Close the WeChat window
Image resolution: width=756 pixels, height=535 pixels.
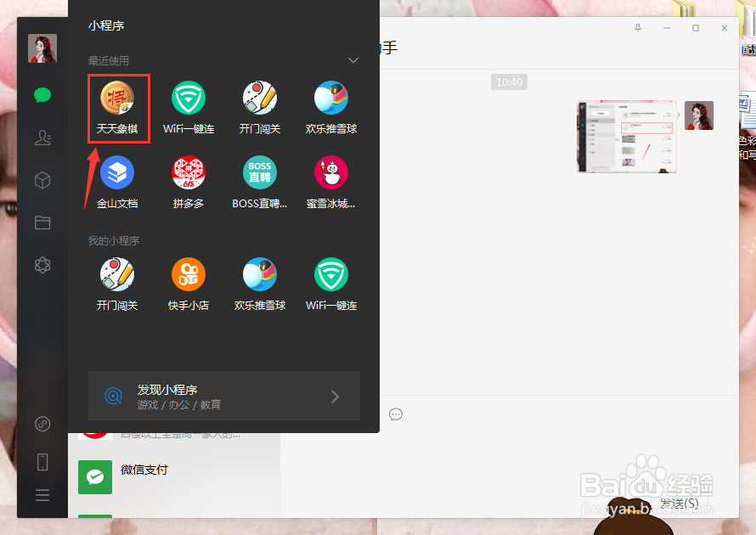pos(725,28)
